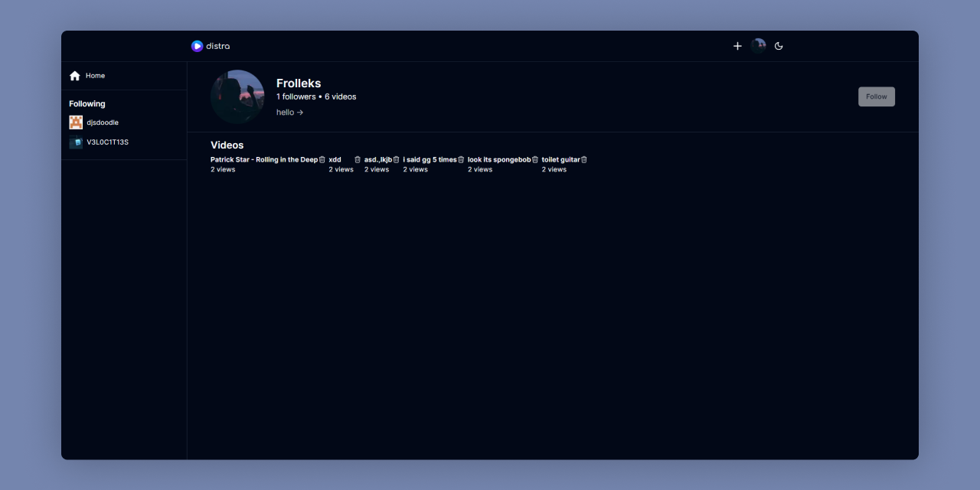The width and height of the screenshot is (980, 490).
Task: Open the hello description arrow link
Action: pos(290,113)
